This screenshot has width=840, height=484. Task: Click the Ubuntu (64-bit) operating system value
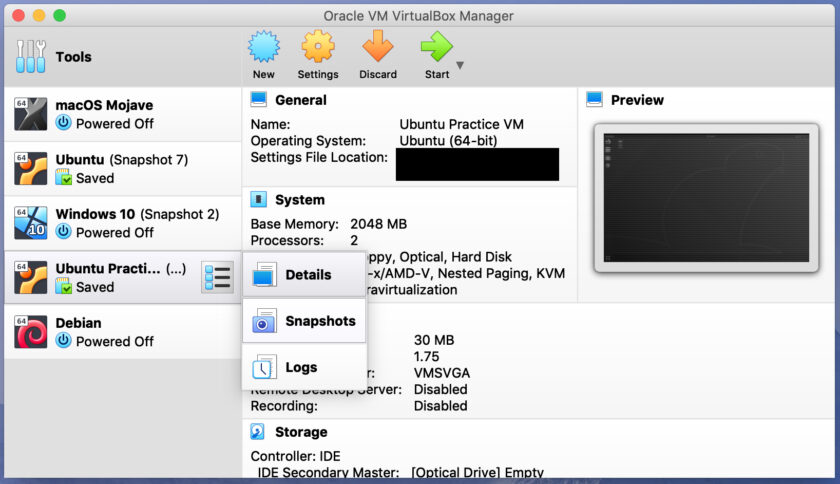pyautogui.click(x=448, y=141)
